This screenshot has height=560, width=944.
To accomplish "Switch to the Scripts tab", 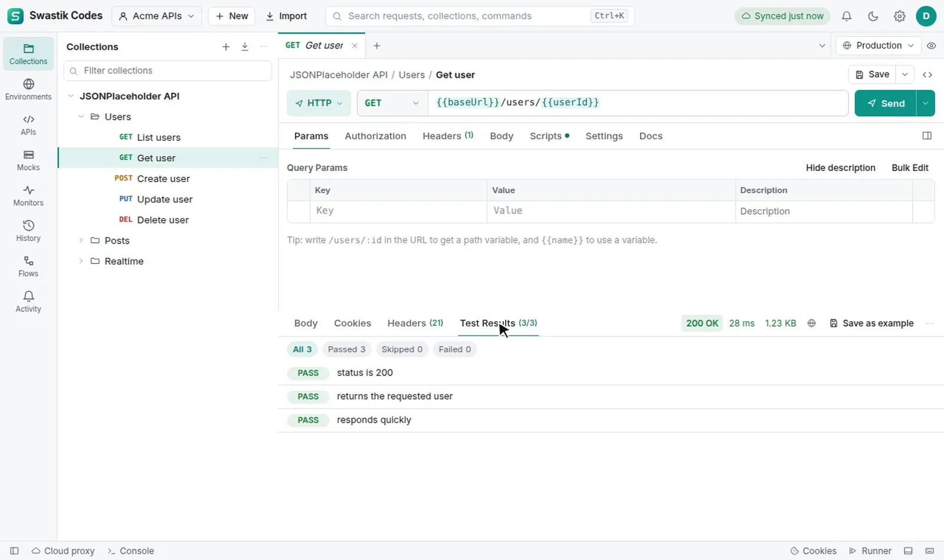I will coord(549,136).
